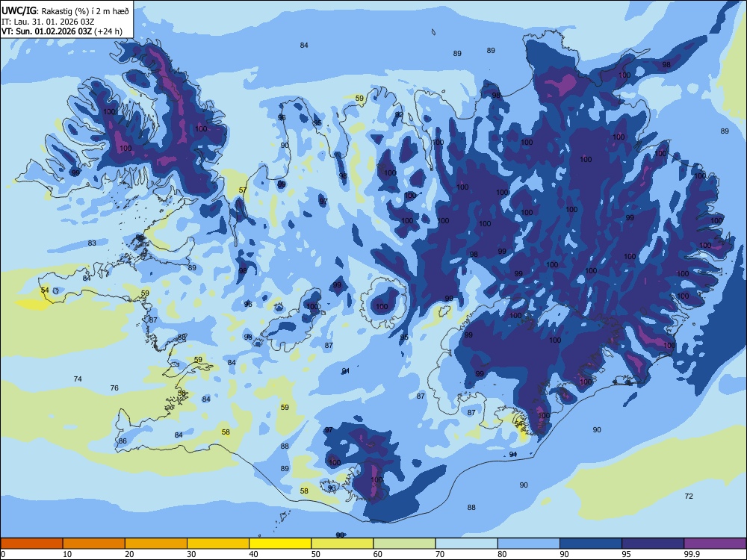Click the '30' legend scale label
The width and height of the screenshot is (747, 560).
click(x=191, y=554)
